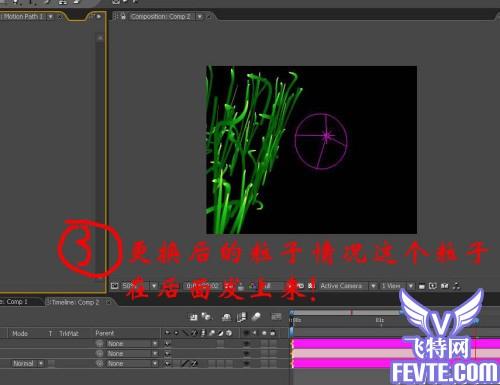Hide the middle layer with its eye toggle
This screenshot has height=385, width=500.
click(246, 353)
